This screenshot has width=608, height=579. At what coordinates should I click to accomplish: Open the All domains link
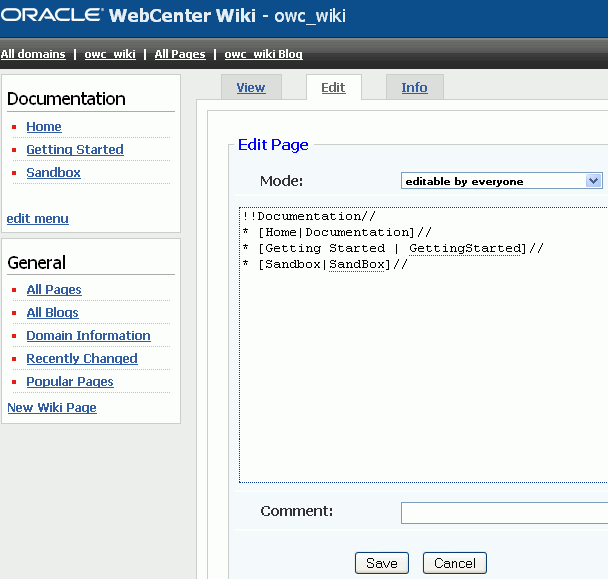click(x=33, y=54)
